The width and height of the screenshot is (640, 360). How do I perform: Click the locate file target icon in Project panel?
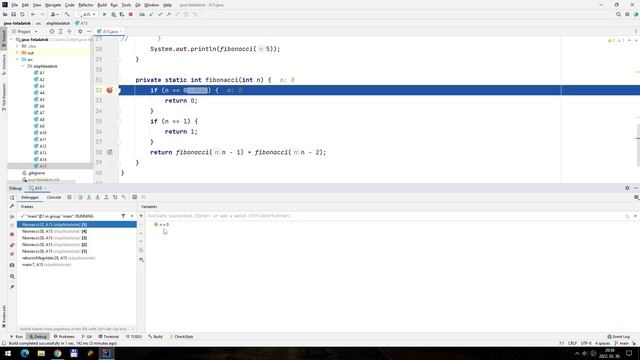(51, 31)
